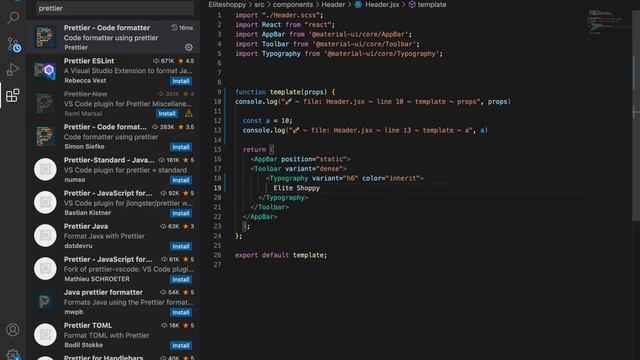
Task: Open the Run and Debug view
Action: 13,69
